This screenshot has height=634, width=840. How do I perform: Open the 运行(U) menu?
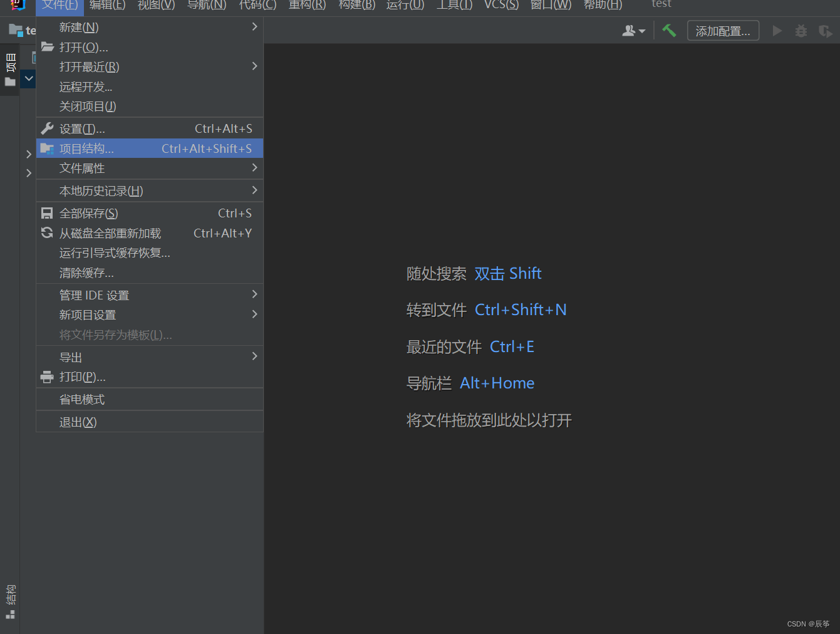coord(405,5)
